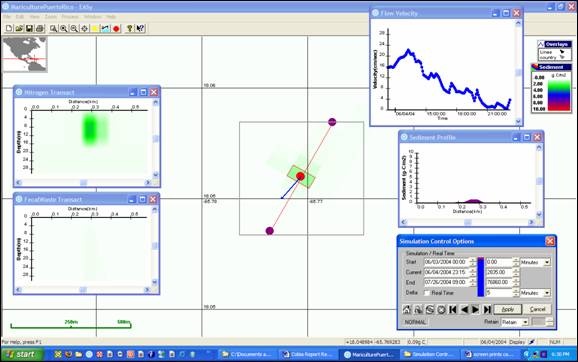Screen dimensions: 578x362
Task: Open the Retain dropdown
Action: [x=525, y=322]
